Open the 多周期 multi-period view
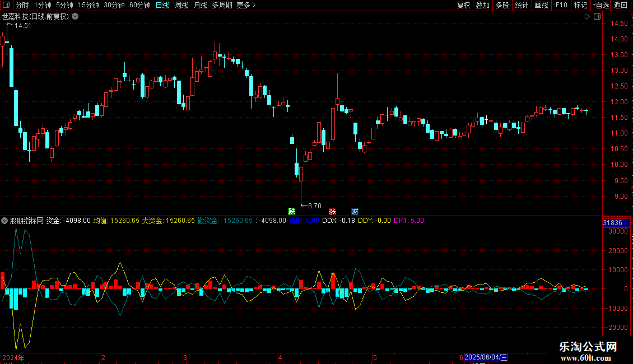Image resolution: width=633 pixels, height=364 pixels. coord(222,5)
